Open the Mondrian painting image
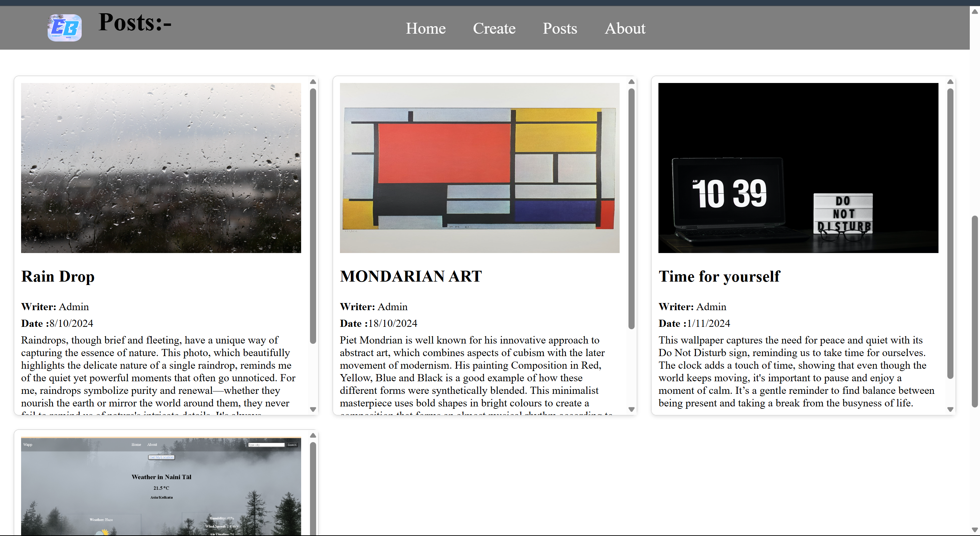 [479, 168]
